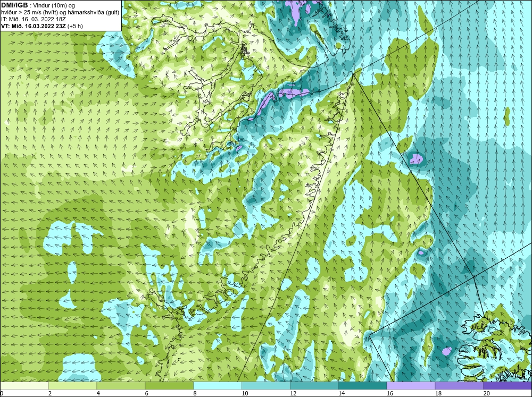532x397 pixels.
Task: Click the legend scale label '16'
Action: pyautogui.click(x=390, y=393)
